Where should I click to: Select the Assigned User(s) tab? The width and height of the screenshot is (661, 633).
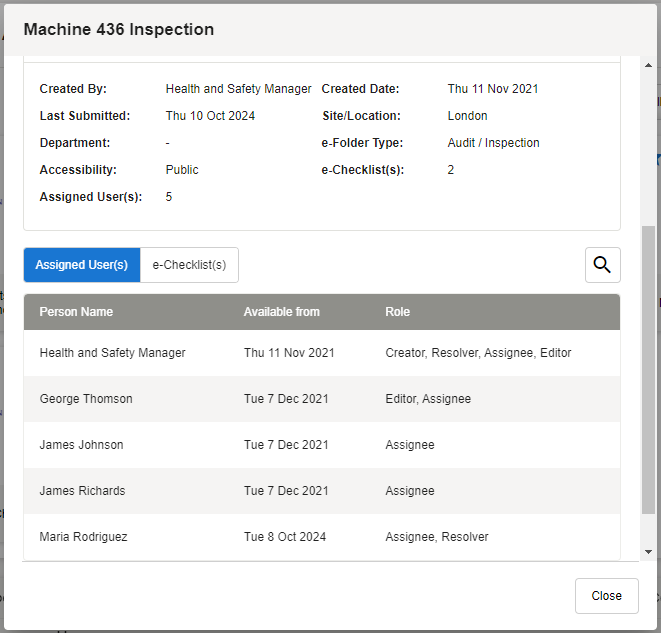click(82, 265)
